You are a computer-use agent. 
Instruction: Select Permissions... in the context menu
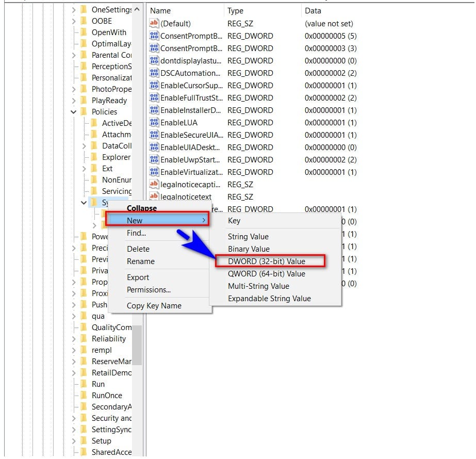(149, 290)
